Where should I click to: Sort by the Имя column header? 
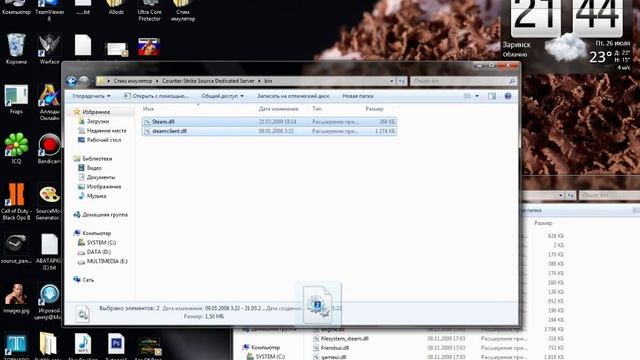point(149,109)
